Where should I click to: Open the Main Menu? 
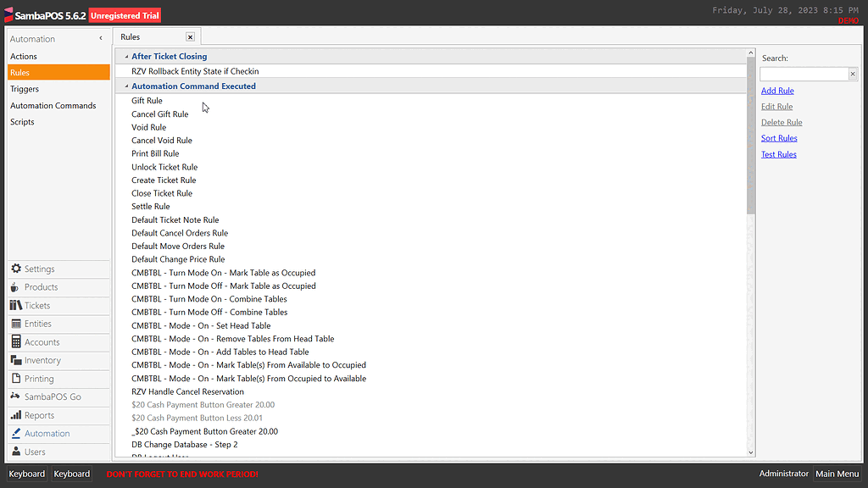coord(837,474)
